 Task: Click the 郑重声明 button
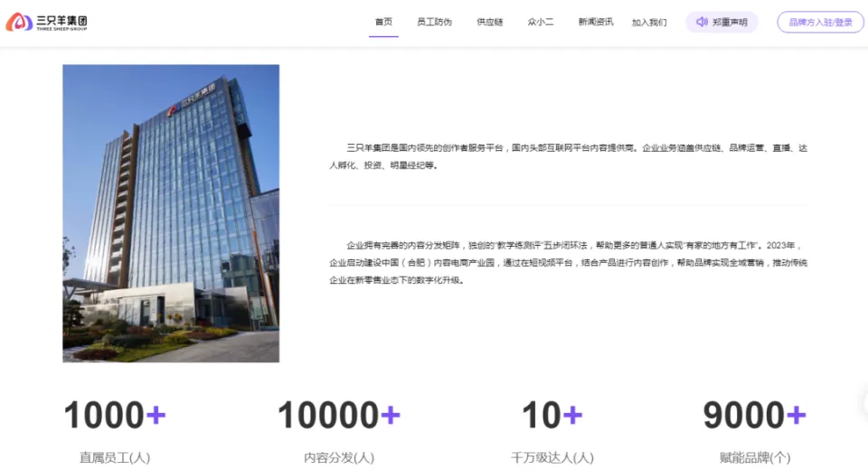pos(722,22)
